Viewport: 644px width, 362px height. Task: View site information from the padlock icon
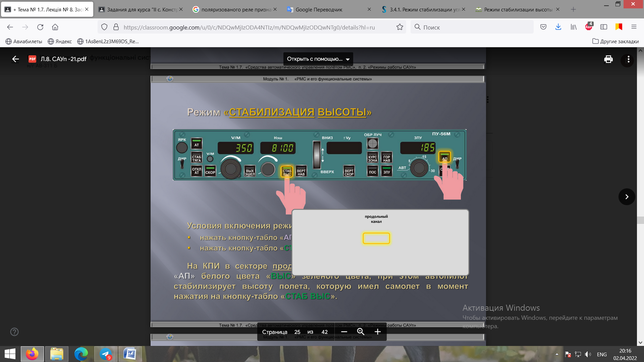point(116,27)
